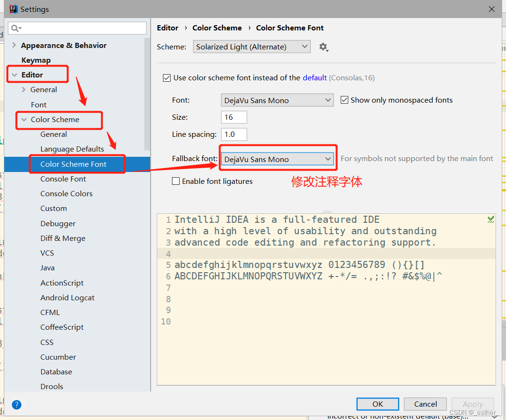Select Language Defaults item

72,149
